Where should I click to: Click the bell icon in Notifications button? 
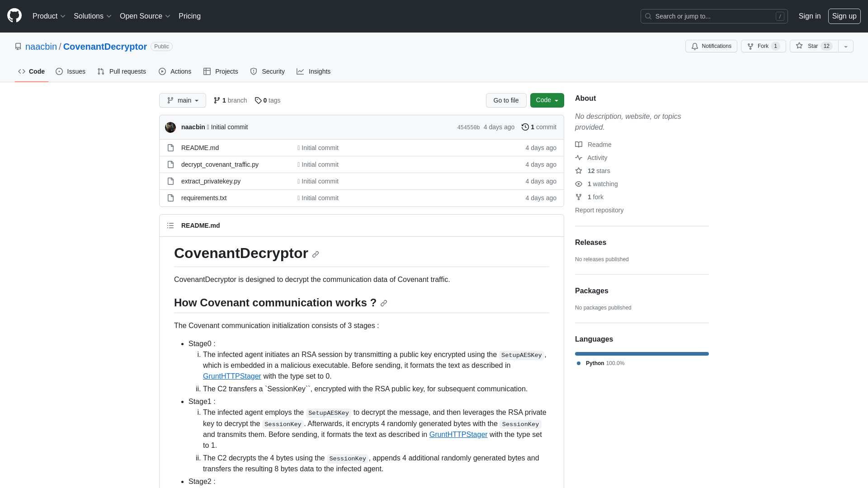pyautogui.click(x=695, y=46)
